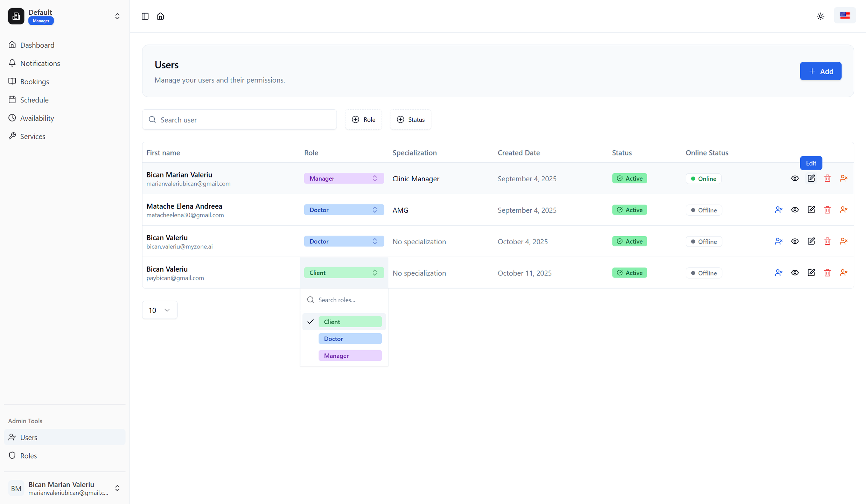This screenshot has height=504, width=866.
Task: Select Doctor in the roles list
Action: click(x=350, y=339)
